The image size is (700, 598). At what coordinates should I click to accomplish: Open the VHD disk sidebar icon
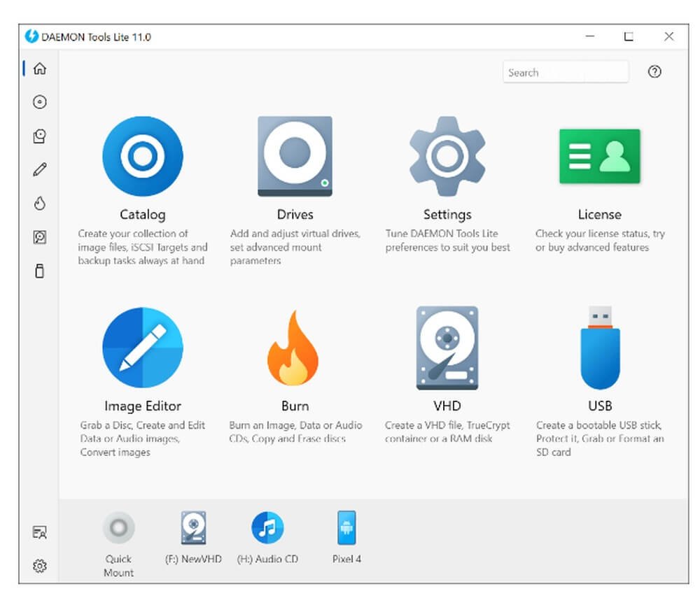click(40, 237)
